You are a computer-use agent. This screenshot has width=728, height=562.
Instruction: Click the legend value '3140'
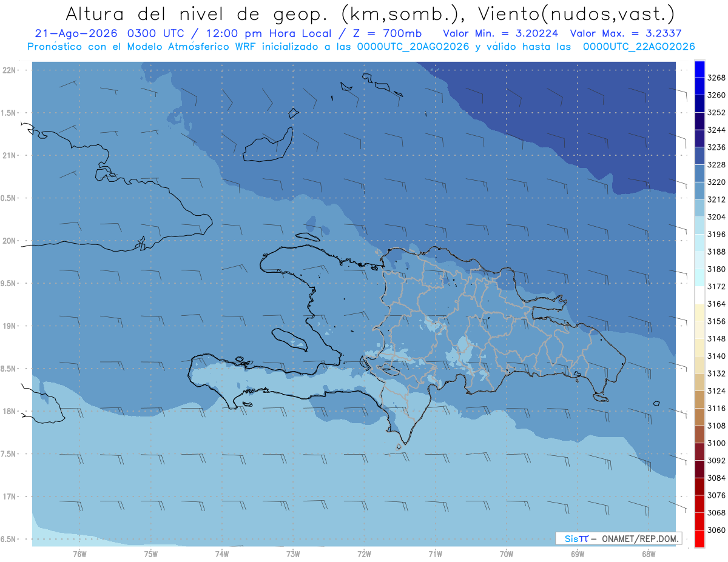tap(716, 356)
